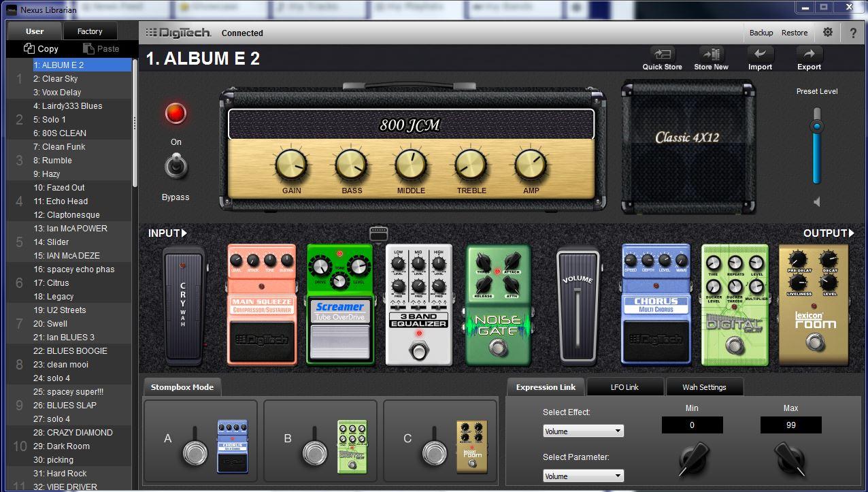The height and width of the screenshot is (492, 868).
Task: Open the help question mark icon
Action: pyautogui.click(x=853, y=33)
